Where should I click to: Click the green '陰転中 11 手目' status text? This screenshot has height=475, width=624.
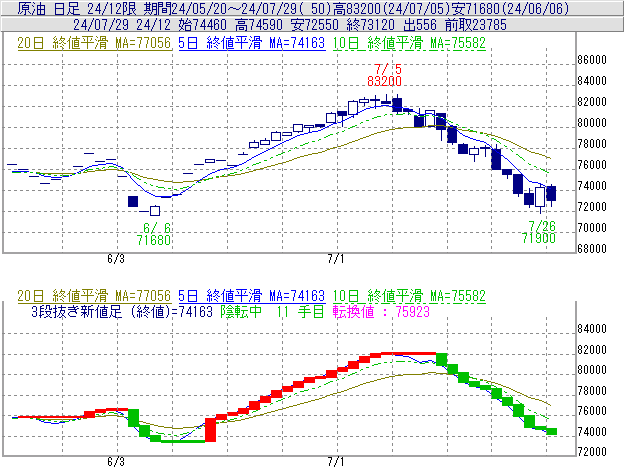[x=273, y=311]
